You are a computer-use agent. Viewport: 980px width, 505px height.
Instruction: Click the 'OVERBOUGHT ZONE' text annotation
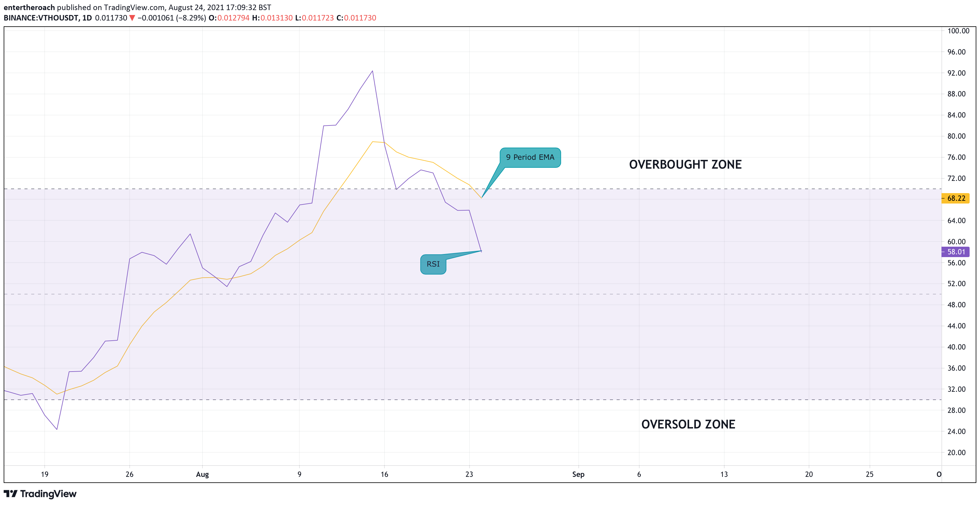tap(685, 164)
